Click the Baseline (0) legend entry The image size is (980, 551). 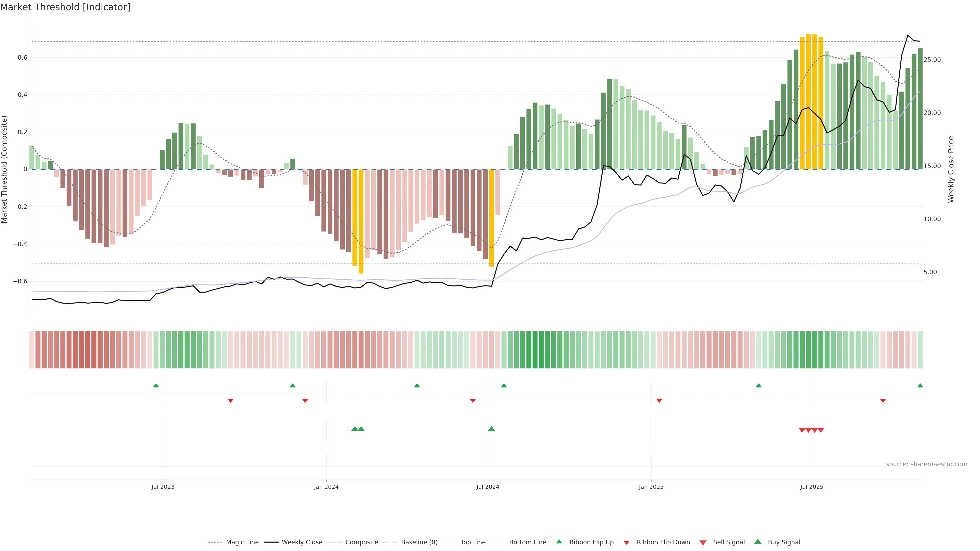click(x=419, y=542)
